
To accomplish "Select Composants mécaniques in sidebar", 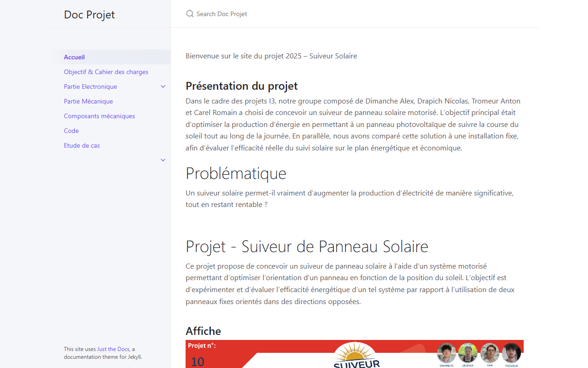I will coord(99,116).
